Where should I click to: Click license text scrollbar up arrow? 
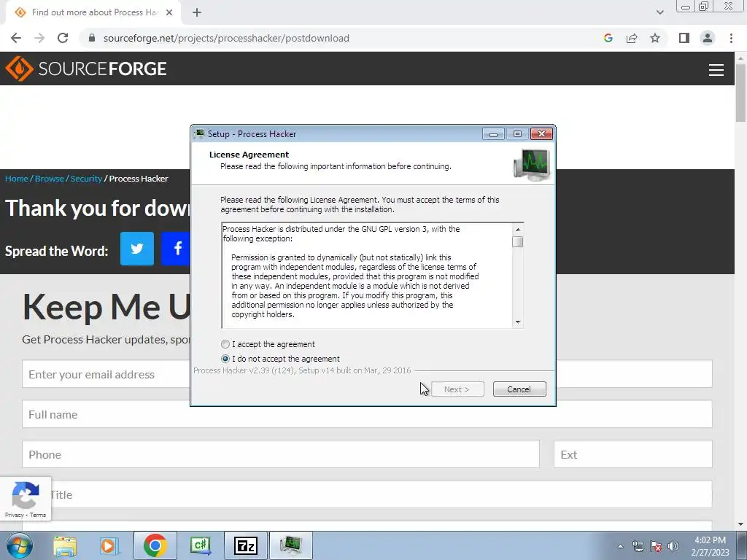tap(518, 230)
